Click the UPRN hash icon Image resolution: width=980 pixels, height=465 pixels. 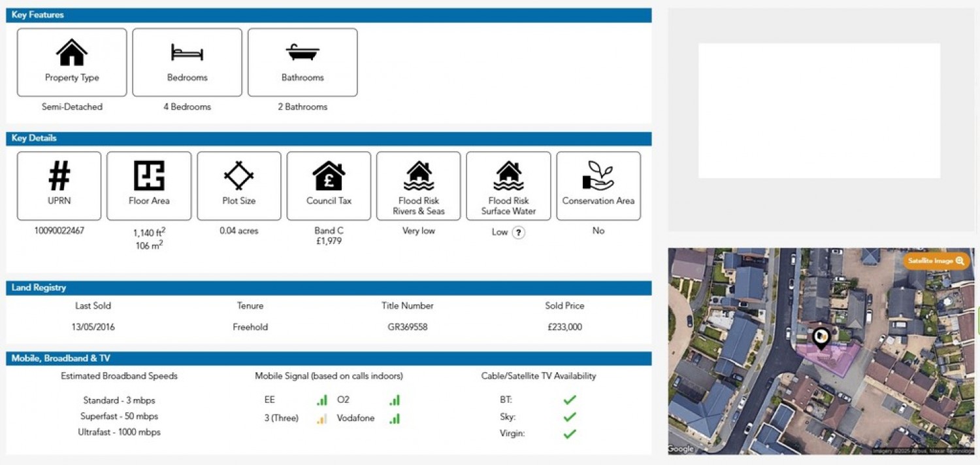pos(59,176)
